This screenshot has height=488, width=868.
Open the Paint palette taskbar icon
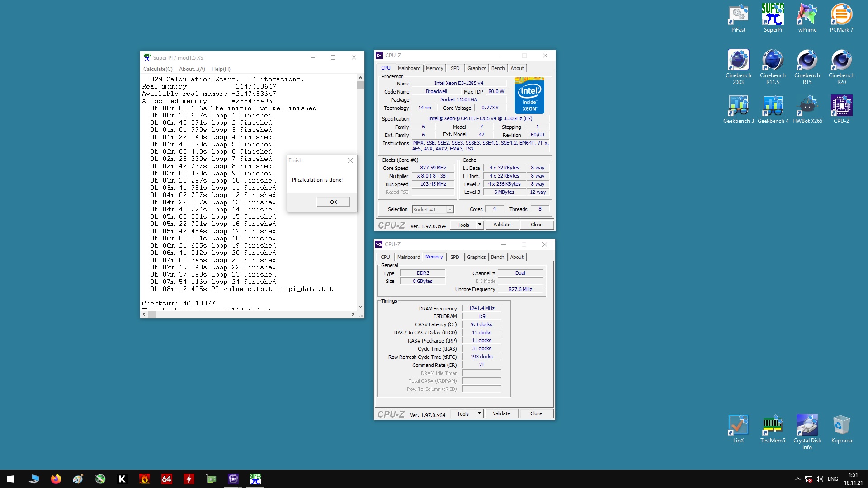pyautogui.click(x=78, y=479)
